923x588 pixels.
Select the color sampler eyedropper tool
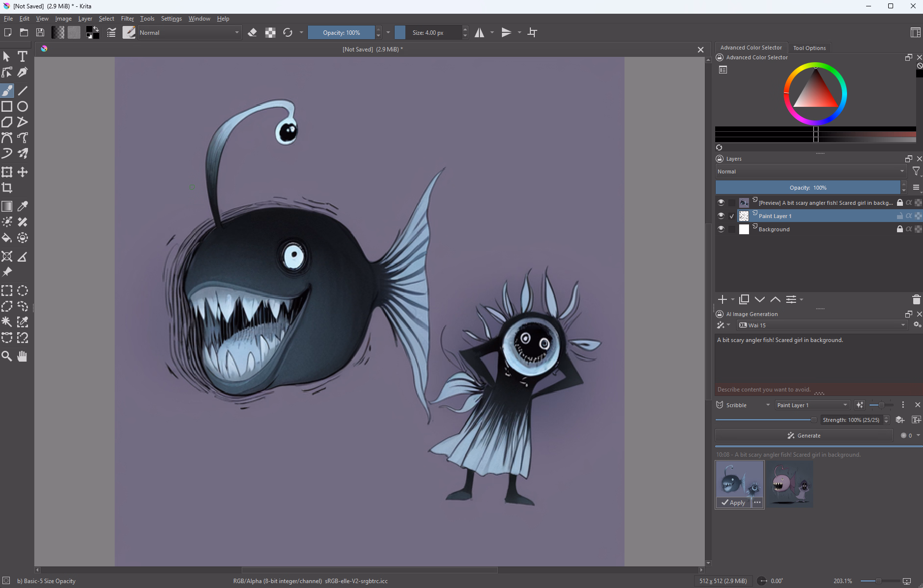pos(23,206)
